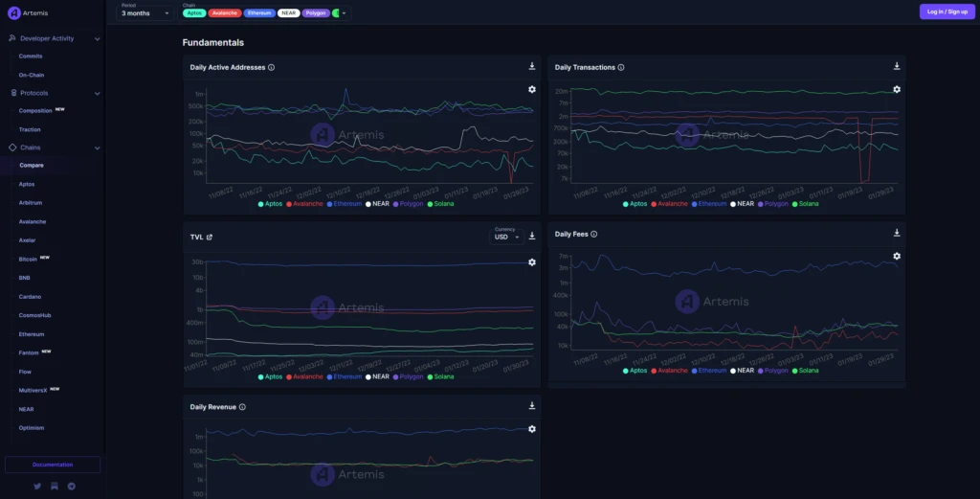980x499 pixels.
Task: Open Commits in sidebar
Action: click(x=31, y=57)
